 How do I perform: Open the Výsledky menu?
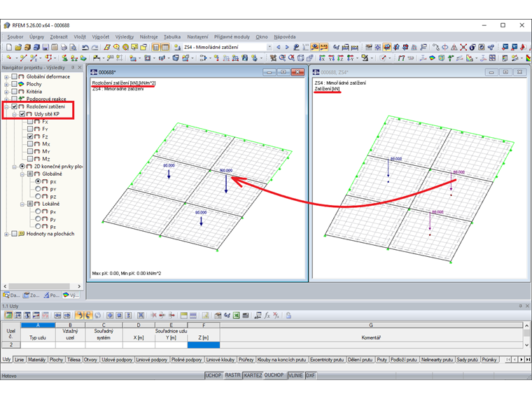click(x=124, y=36)
